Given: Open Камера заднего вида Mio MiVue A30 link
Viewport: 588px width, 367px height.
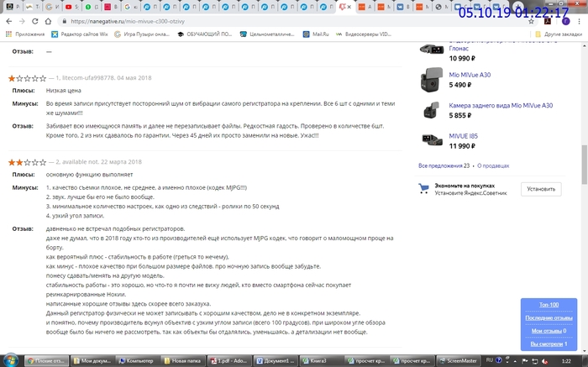Looking at the screenshot, I should [x=501, y=106].
